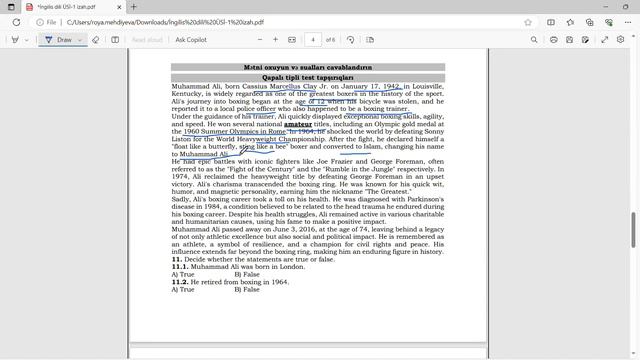Viewport: 640px width, 360px height.
Task: Select the Erase tool
Action: click(96, 40)
